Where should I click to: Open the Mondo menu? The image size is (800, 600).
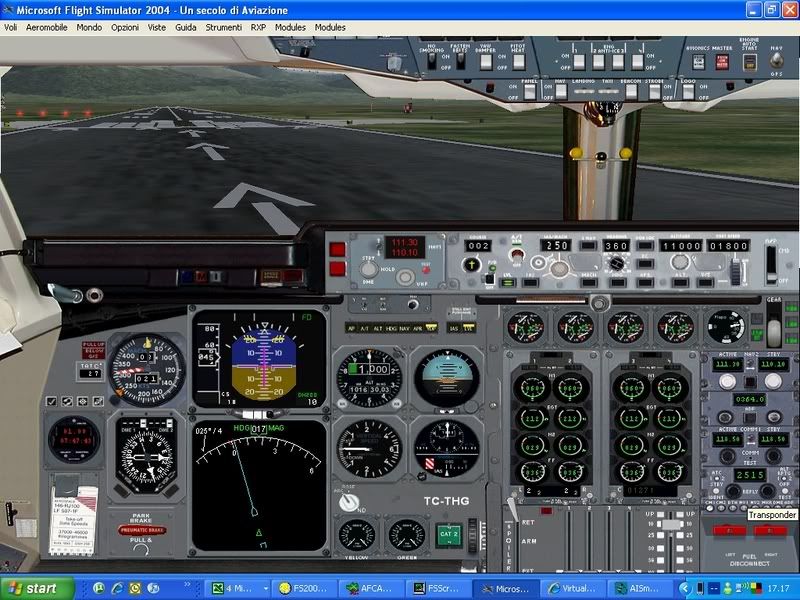[x=89, y=28]
